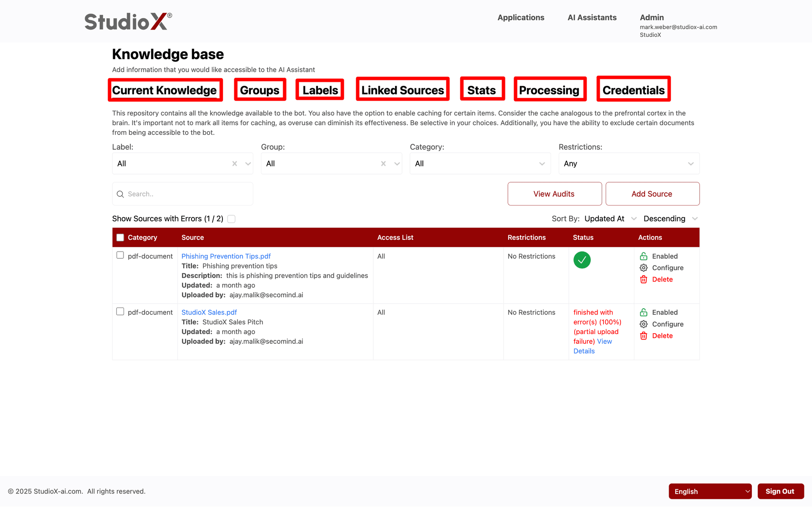
Task: Clear the Group filter using its x icon
Action: point(384,163)
